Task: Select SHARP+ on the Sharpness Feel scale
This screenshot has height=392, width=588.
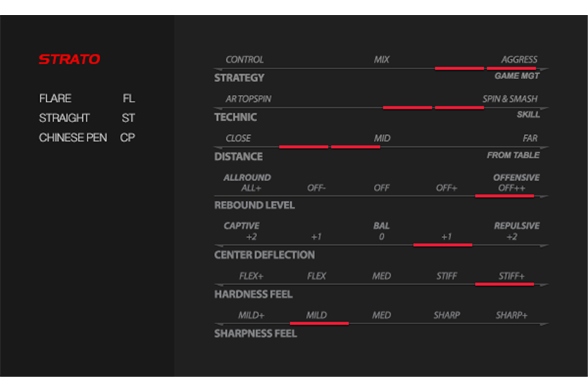Action: [x=512, y=315]
